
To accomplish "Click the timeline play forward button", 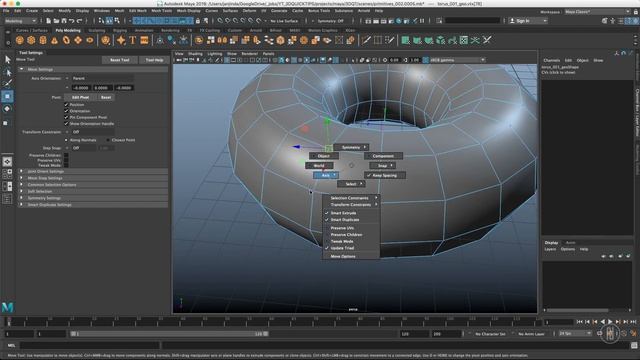I will coord(610,322).
